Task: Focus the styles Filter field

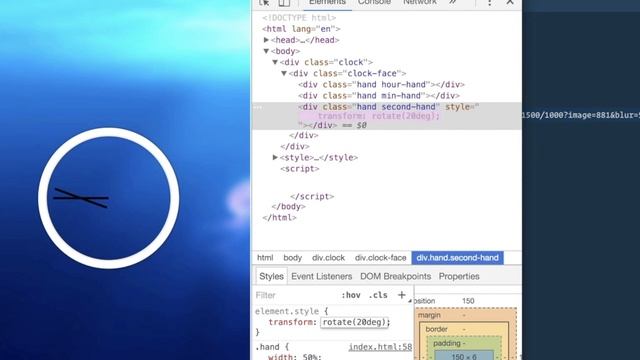Action: click(x=296, y=295)
